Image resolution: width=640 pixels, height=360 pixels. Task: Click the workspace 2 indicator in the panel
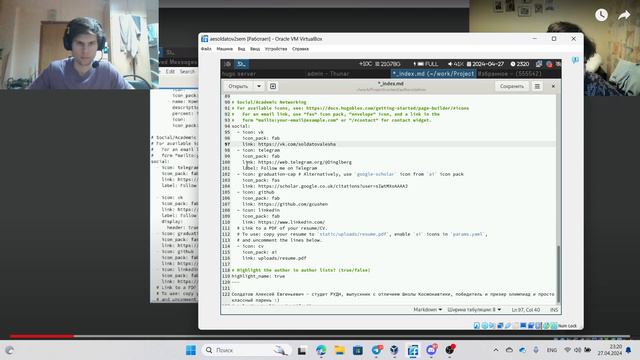(242, 64)
